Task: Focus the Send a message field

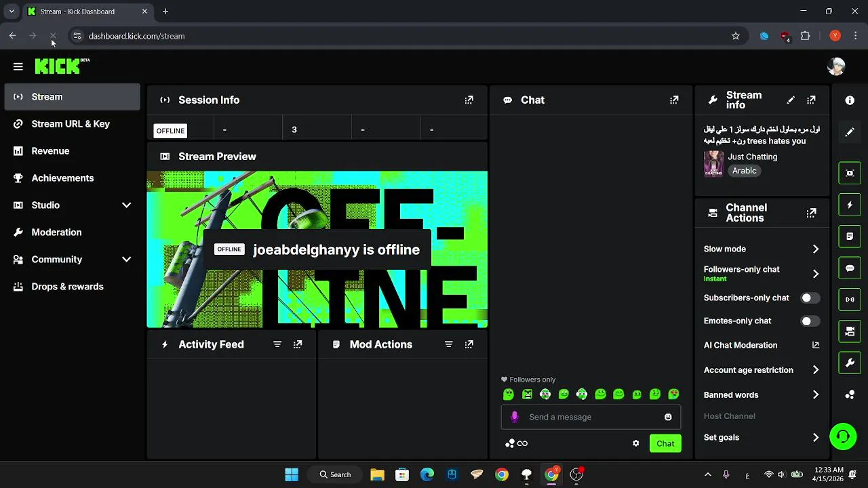Action: tap(591, 417)
